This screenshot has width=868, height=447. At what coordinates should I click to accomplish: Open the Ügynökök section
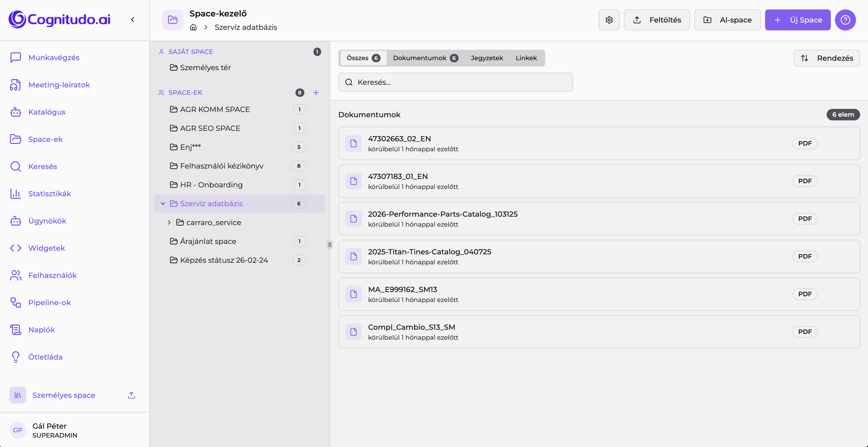[x=47, y=220]
